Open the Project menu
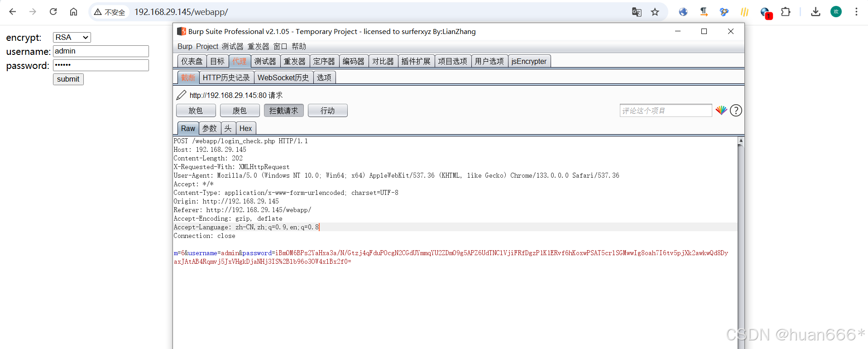 [x=207, y=46]
